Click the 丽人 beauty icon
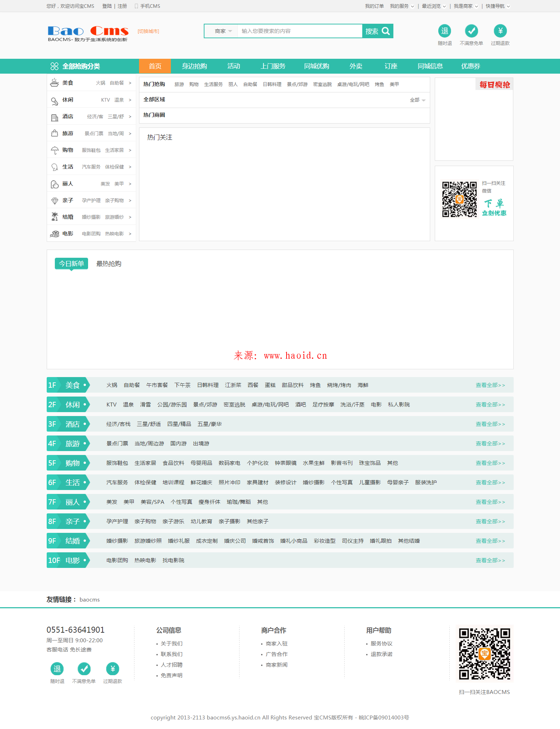The image size is (560, 729). pos(54,184)
